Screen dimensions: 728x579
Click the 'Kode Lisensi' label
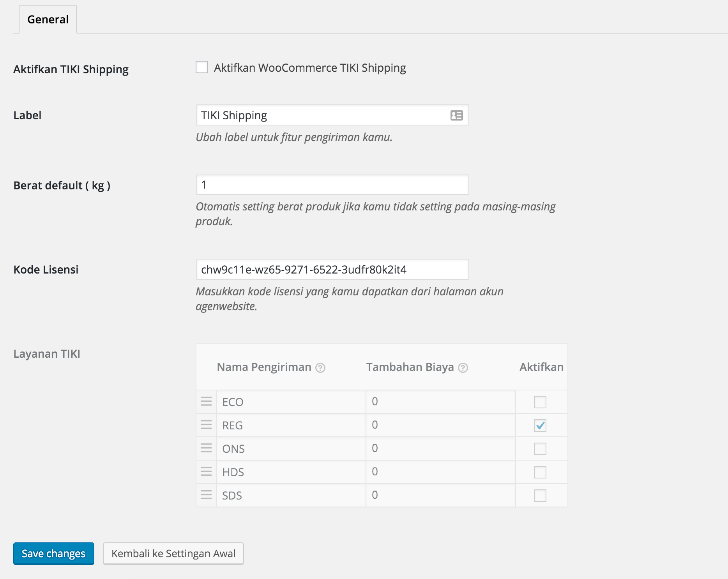click(46, 270)
